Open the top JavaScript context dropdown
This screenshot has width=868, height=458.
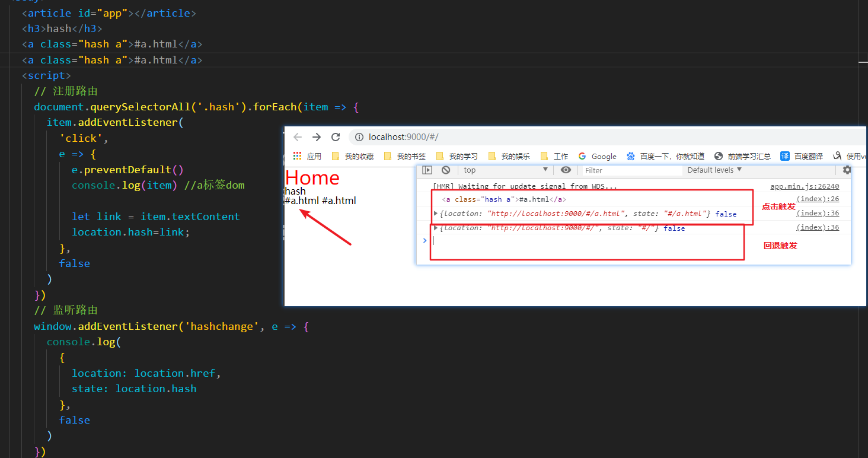click(505, 170)
